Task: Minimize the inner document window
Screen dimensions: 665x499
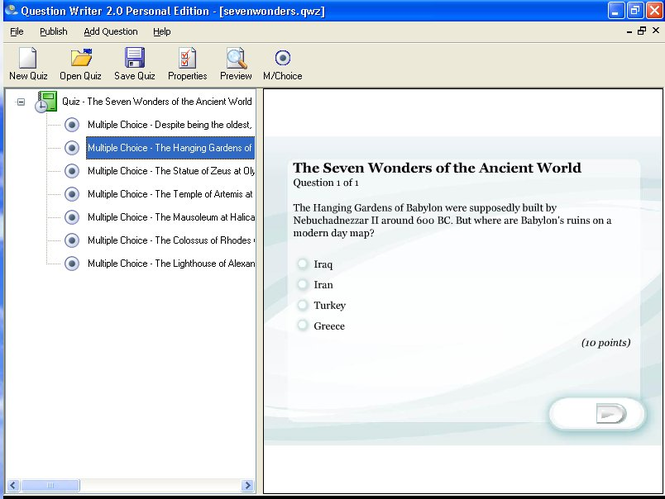Action: tap(629, 31)
